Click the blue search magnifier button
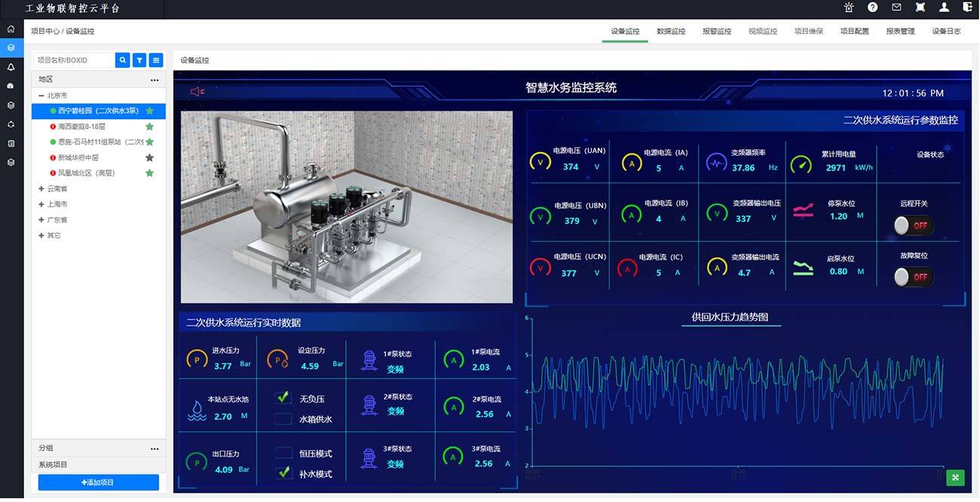Image resolution: width=980 pixels, height=502 pixels. click(x=122, y=60)
